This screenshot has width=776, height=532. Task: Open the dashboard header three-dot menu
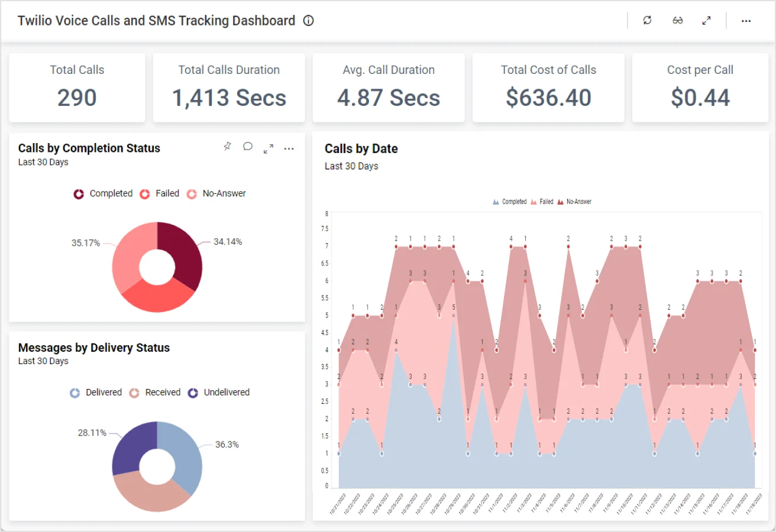(746, 21)
